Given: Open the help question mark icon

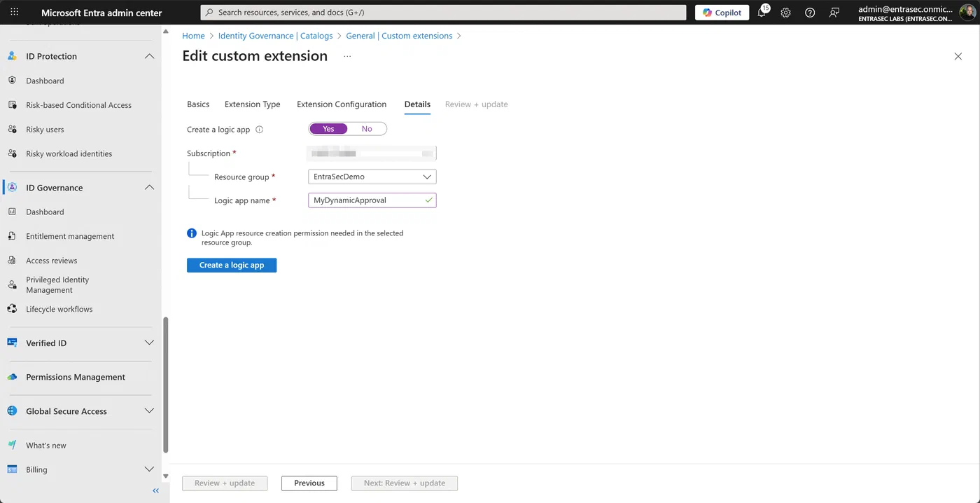Looking at the screenshot, I should (x=810, y=13).
